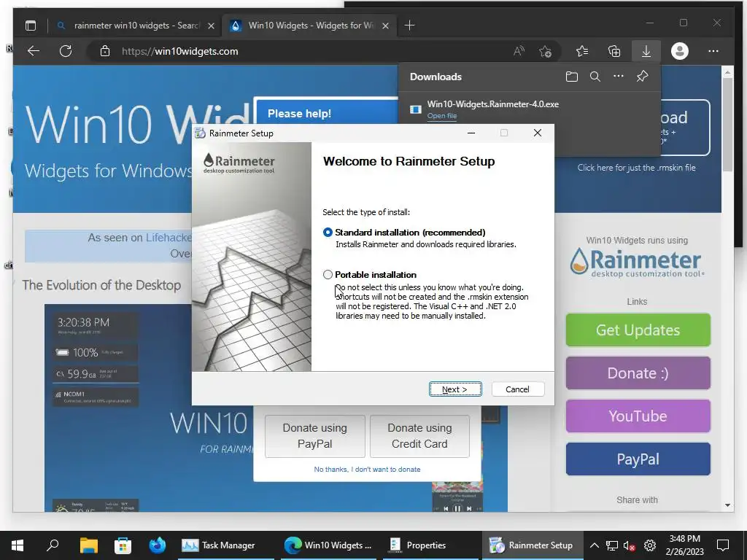Open file link for Win10-Widgets download
Screen dimensions: 747x560
coord(441,116)
